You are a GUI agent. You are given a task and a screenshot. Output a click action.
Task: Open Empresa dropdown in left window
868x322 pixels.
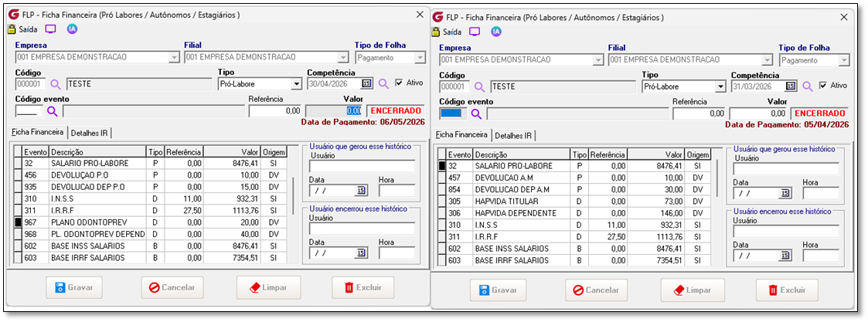coord(174,57)
